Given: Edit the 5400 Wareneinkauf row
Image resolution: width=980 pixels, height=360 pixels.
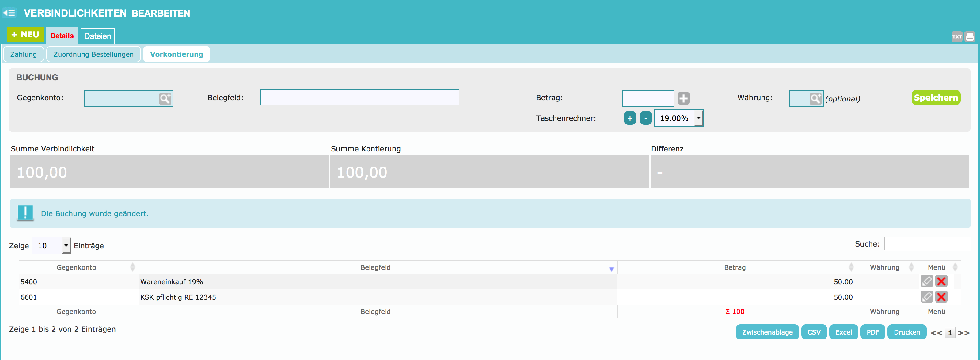Looking at the screenshot, I should 926,281.
